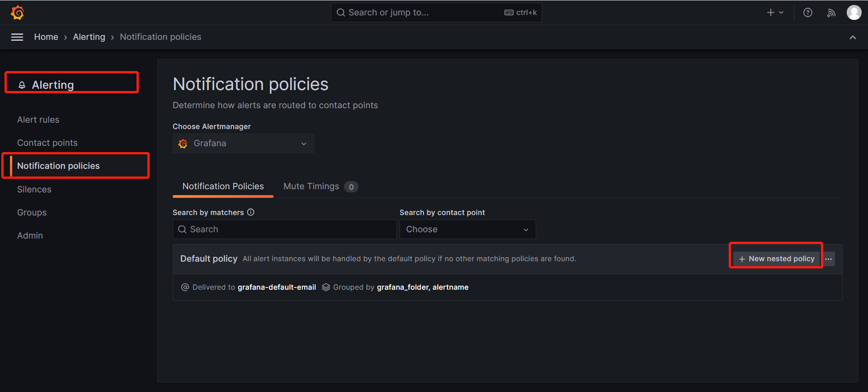
Task: Open the default policy three-dots menu
Action: point(829,259)
